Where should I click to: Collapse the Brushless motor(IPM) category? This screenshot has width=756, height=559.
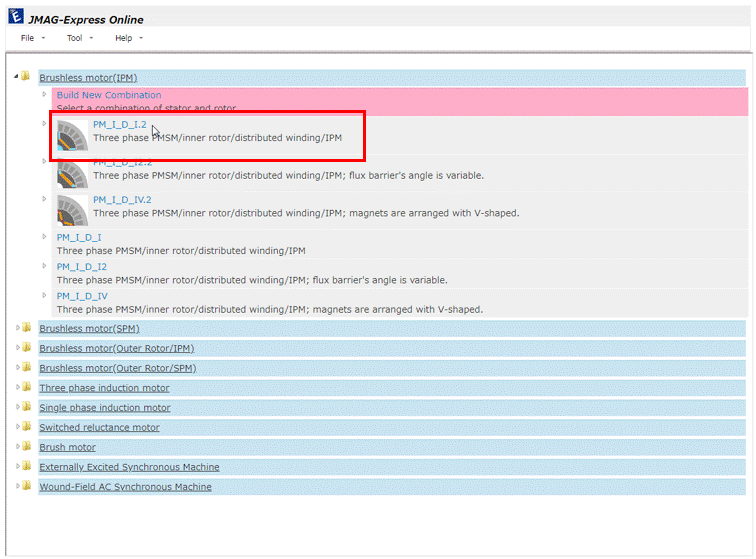[x=16, y=77]
